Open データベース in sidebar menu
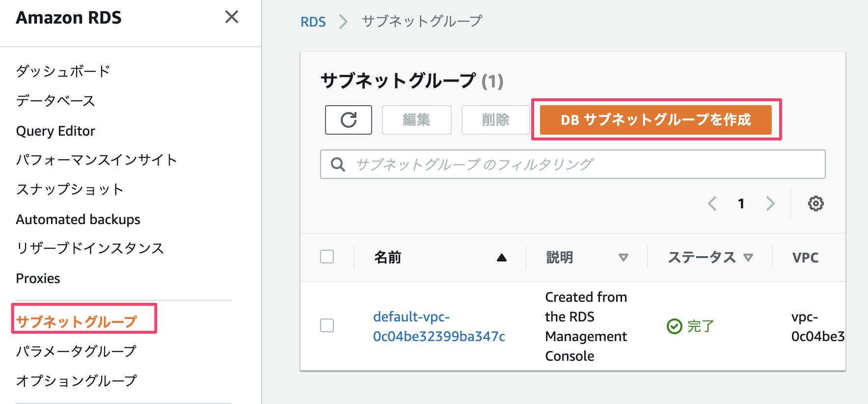Image resolution: width=868 pixels, height=404 pixels. tap(55, 101)
